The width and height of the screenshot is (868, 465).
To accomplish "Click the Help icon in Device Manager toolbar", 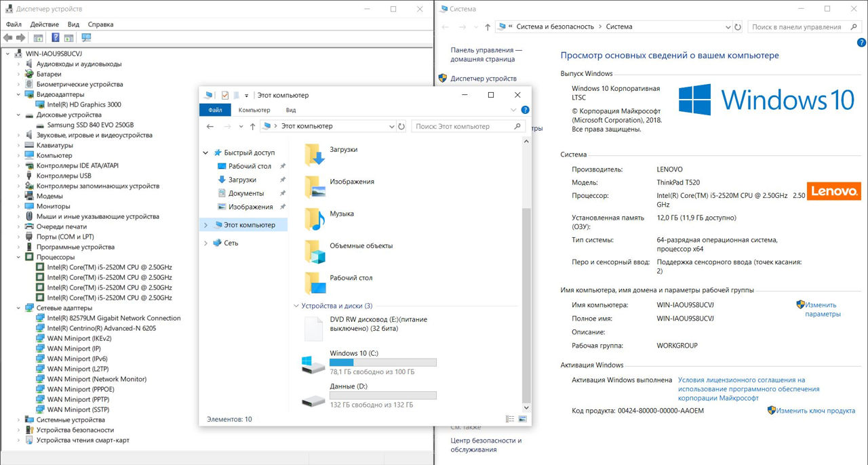I will point(56,38).
